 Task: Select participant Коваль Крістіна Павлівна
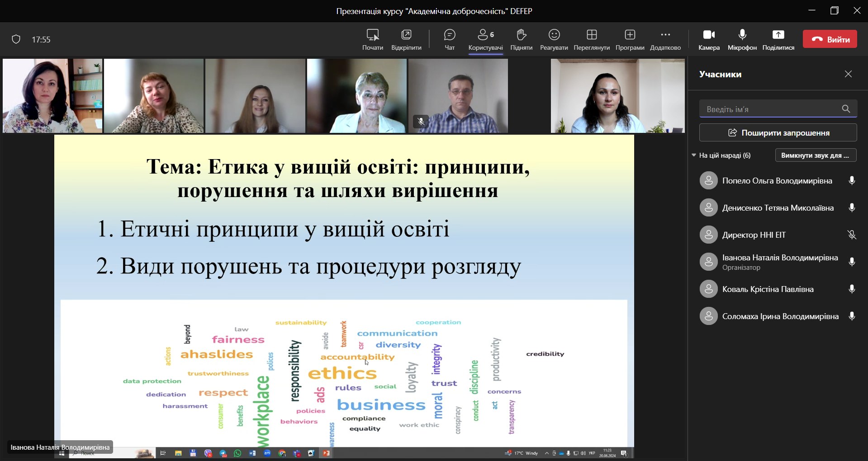coord(768,289)
